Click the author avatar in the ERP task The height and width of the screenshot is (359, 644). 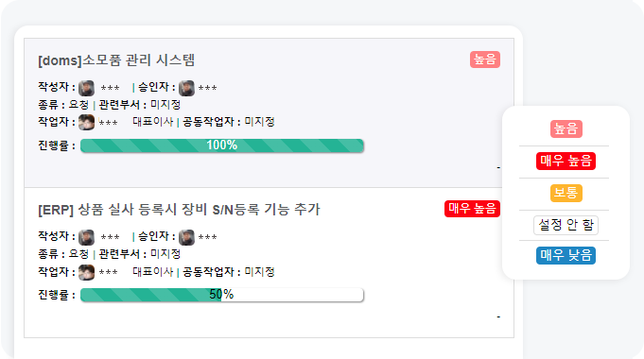tap(86, 237)
